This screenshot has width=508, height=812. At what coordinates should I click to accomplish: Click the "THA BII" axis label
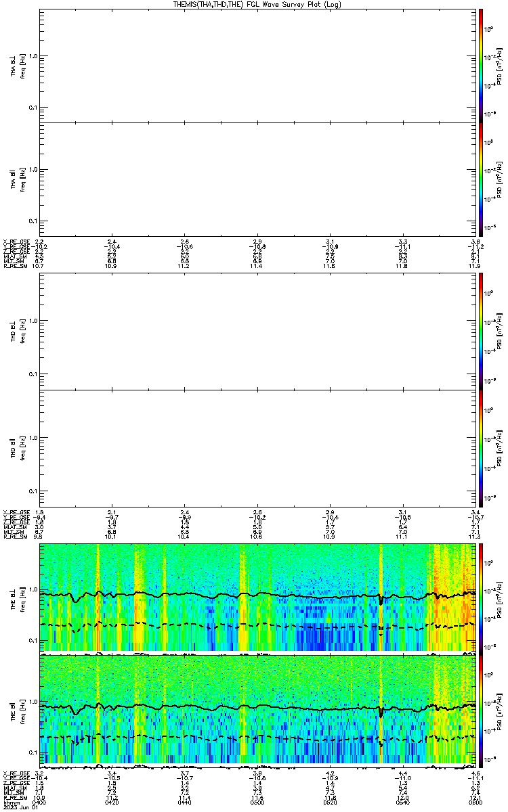pyautogui.click(x=13, y=179)
